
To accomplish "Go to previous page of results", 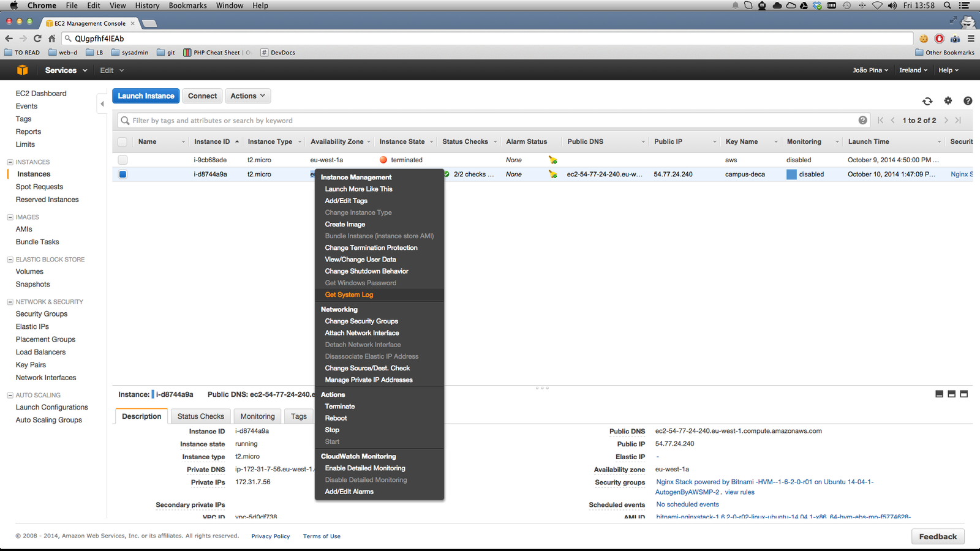I will point(893,120).
